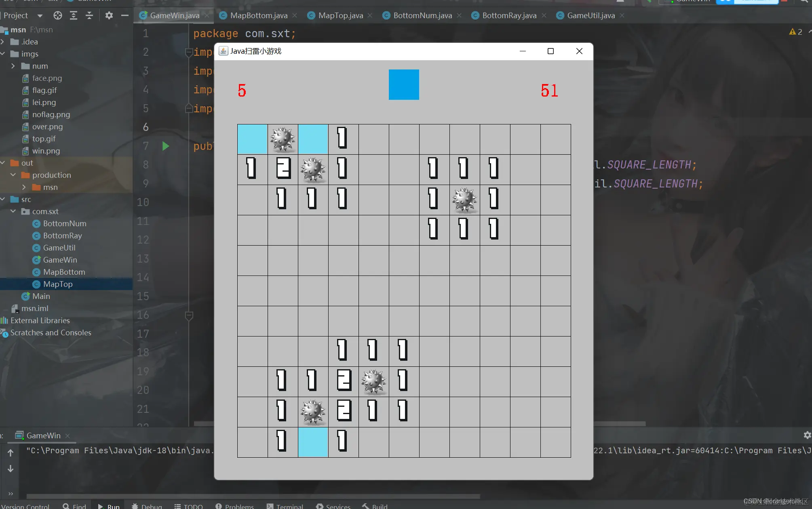
Task: Click the locate-in-project target icon
Action: point(58,15)
